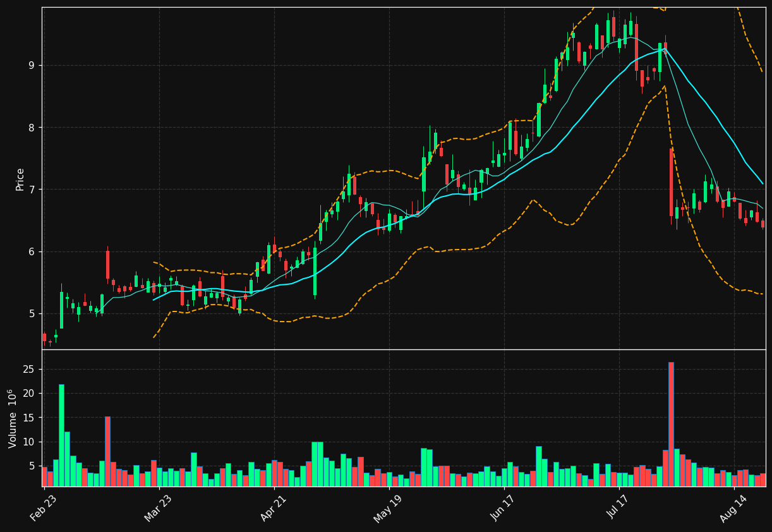Click the Apr 21 date label

(x=275, y=509)
